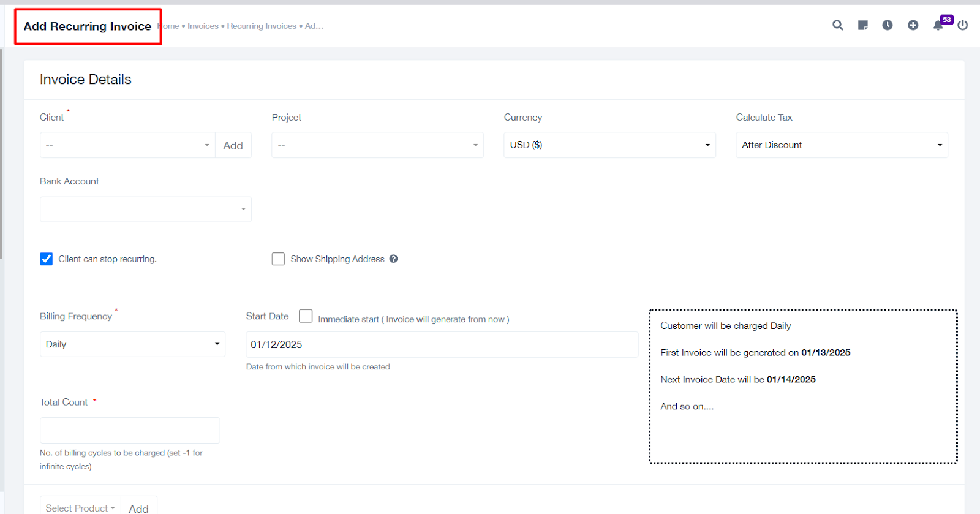Click the Start Date field 01/12/2025

(x=442, y=344)
